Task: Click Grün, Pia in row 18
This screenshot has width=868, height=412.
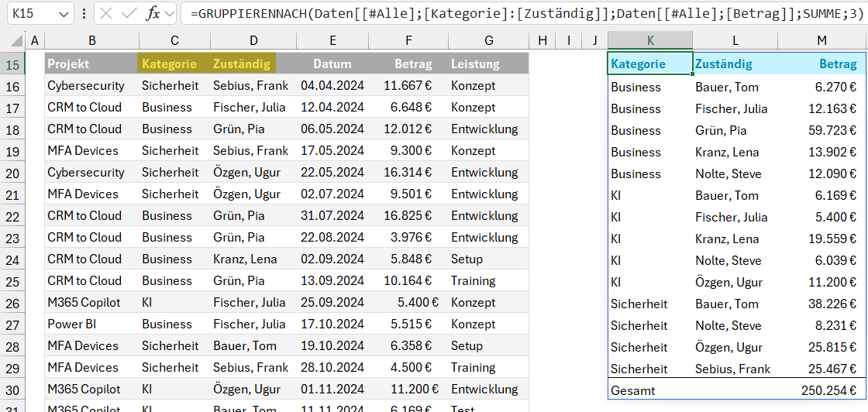Action: pos(253,129)
